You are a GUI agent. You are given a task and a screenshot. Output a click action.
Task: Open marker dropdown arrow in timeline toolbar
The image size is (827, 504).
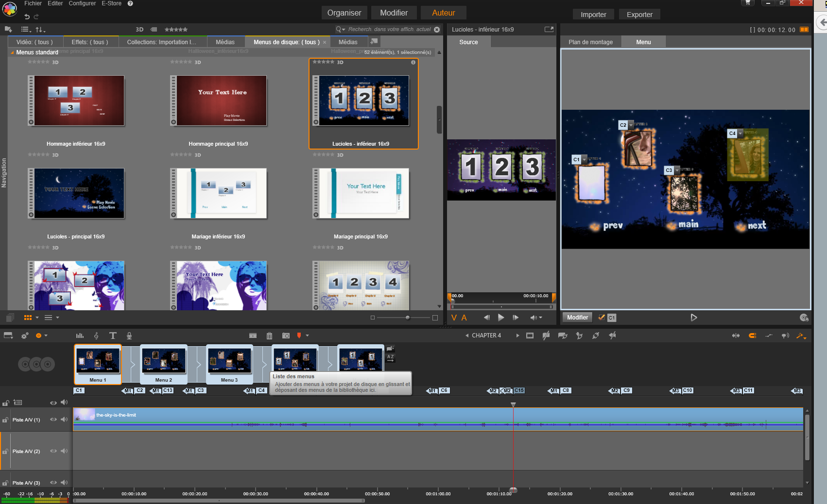[x=307, y=336]
